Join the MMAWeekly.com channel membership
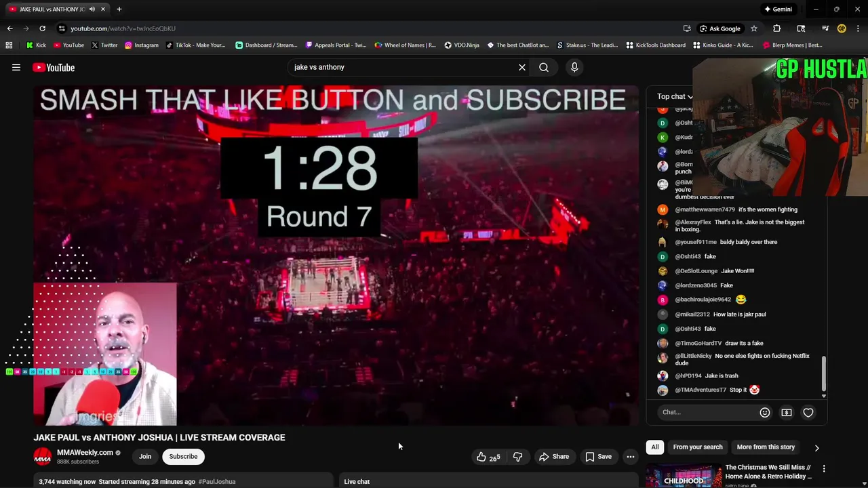This screenshot has width=868, height=488. [145, 457]
